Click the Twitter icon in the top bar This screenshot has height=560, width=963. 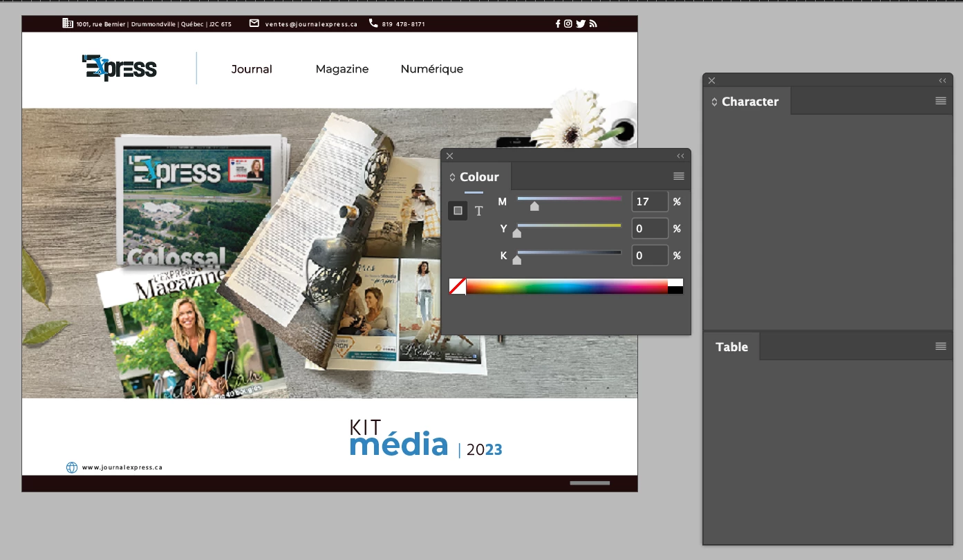tap(581, 24)
